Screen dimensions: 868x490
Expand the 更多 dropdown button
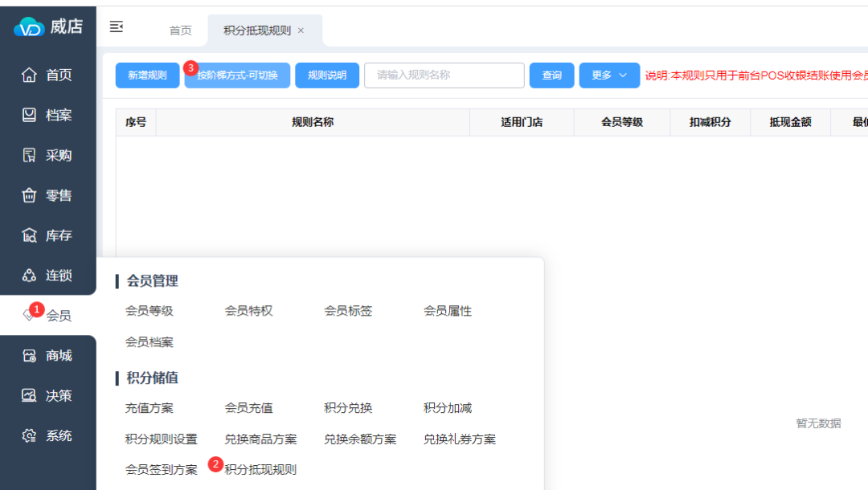609,76
